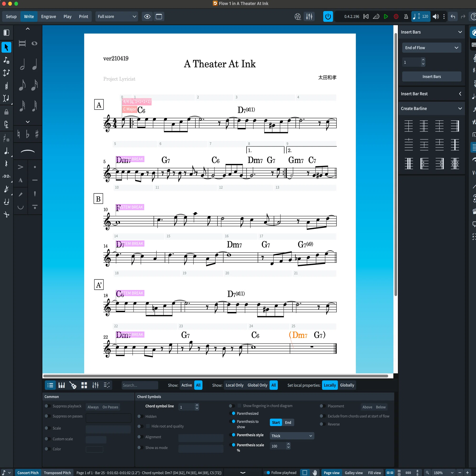Open the End of Flow dropdown

[x=432, y=48]
